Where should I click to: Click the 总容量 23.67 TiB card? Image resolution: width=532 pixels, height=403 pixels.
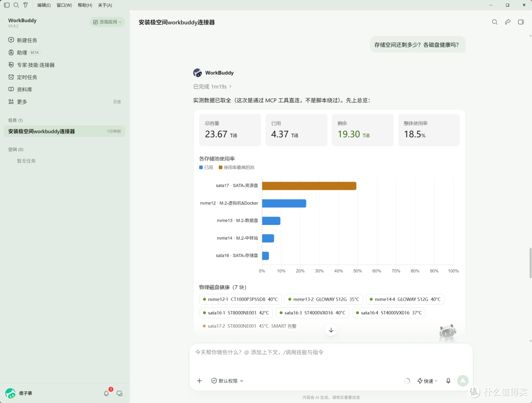[x=230, y=130]
